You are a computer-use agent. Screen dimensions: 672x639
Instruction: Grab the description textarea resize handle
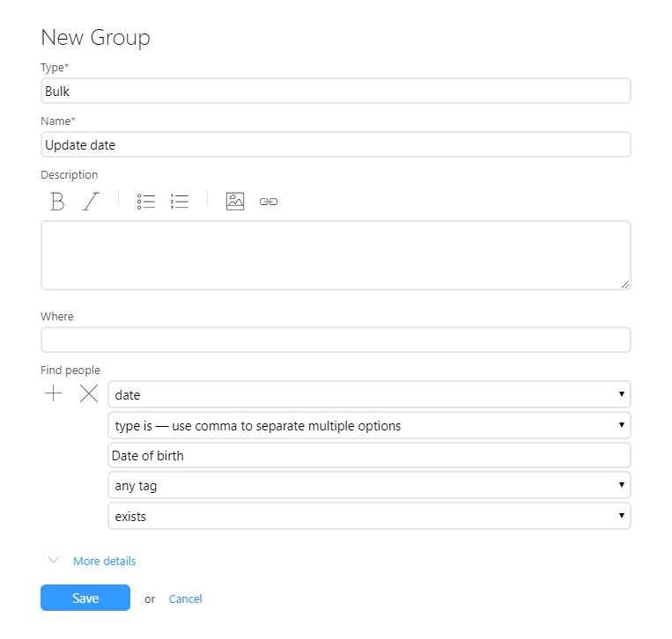click(x=625, y=284)
